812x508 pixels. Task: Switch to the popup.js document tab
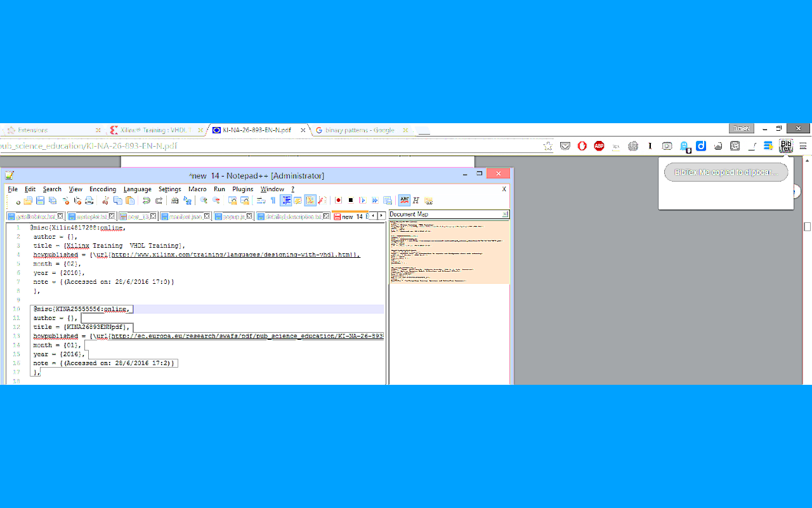[234, 217]
